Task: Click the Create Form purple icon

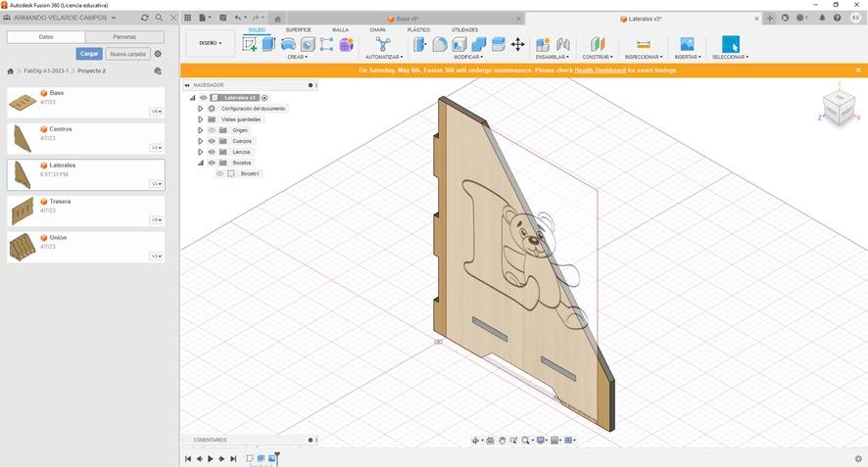Action: (x=347, y=44)
